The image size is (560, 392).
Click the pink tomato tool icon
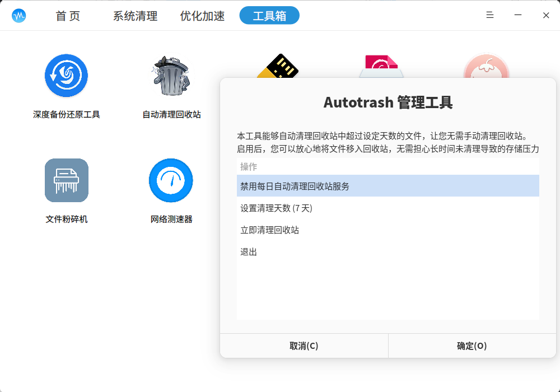pos(486,66)
